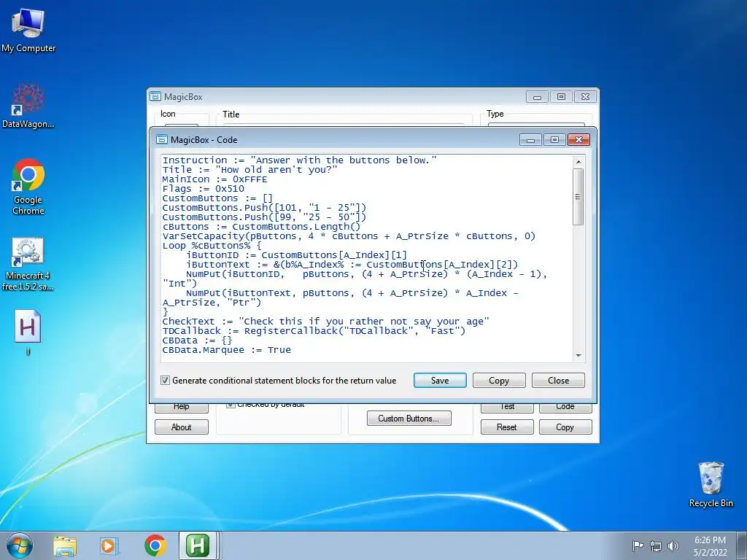The height and width of the screenshot is (560, 747).
Task: Save the generated code
Action: [x=440, y=381]
